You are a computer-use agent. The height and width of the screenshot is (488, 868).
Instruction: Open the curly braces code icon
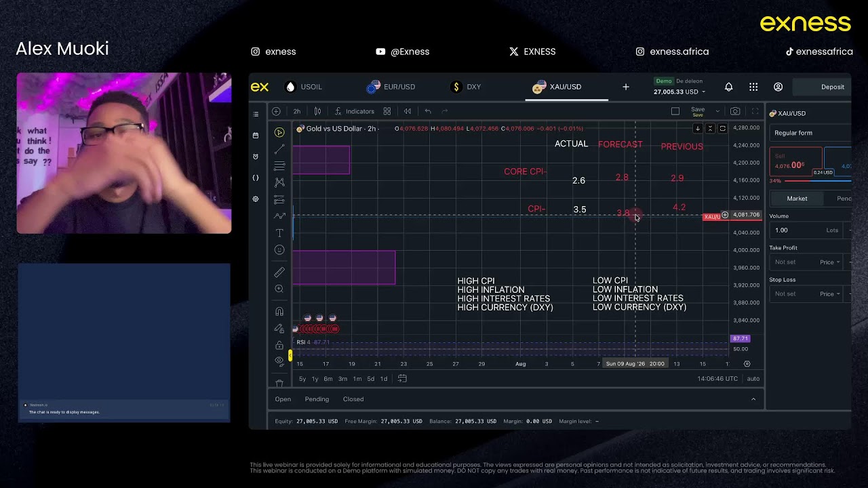(x=256, y=178)
